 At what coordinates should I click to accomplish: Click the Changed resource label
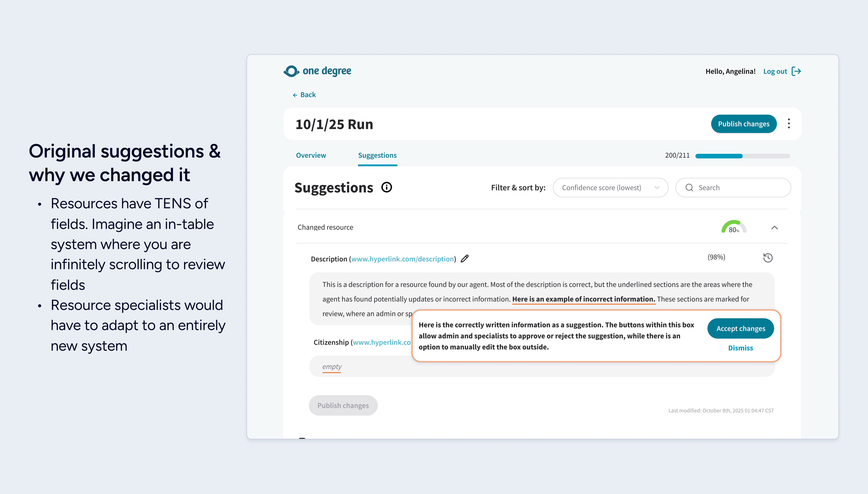[325, 227]
